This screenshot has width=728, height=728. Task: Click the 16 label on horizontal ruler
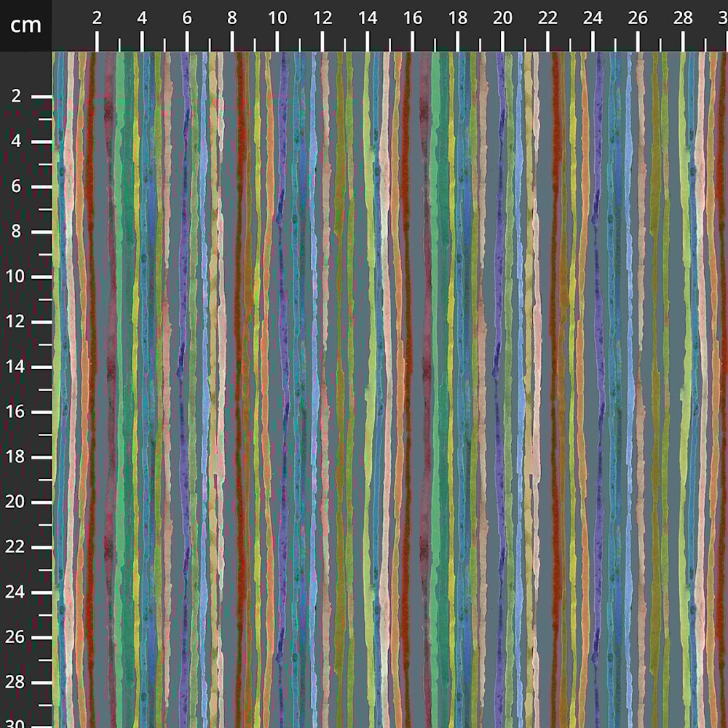click(413, 19)
